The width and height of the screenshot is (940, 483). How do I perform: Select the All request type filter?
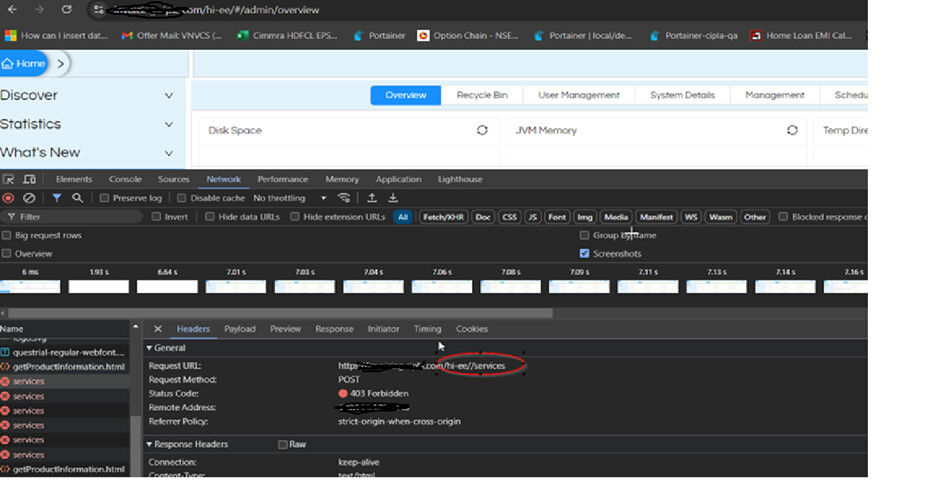403,217
